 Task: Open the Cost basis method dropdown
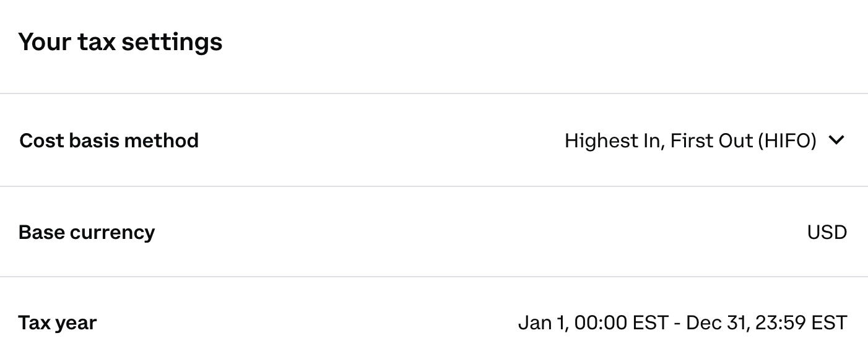(x=705, y=141)
